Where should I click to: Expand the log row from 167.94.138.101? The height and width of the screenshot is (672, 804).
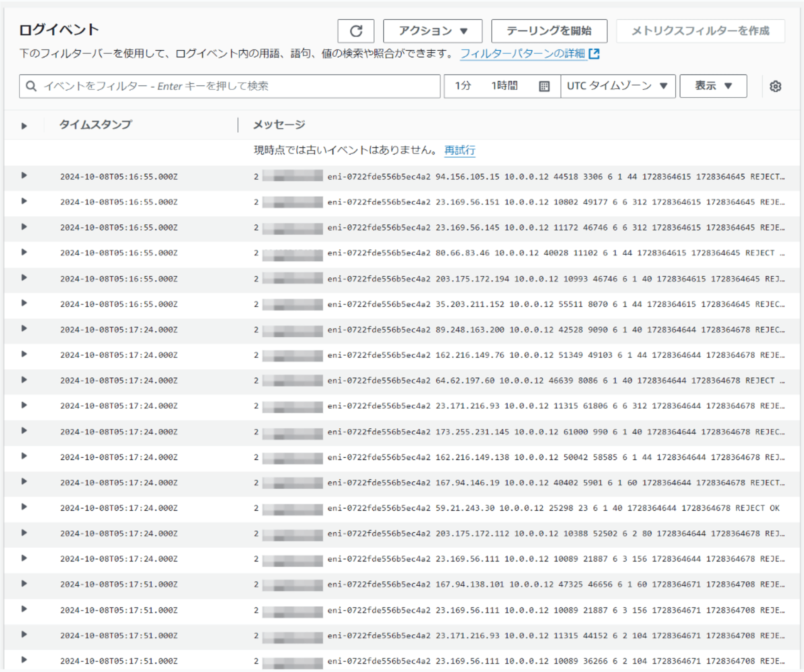pos(24,584)
